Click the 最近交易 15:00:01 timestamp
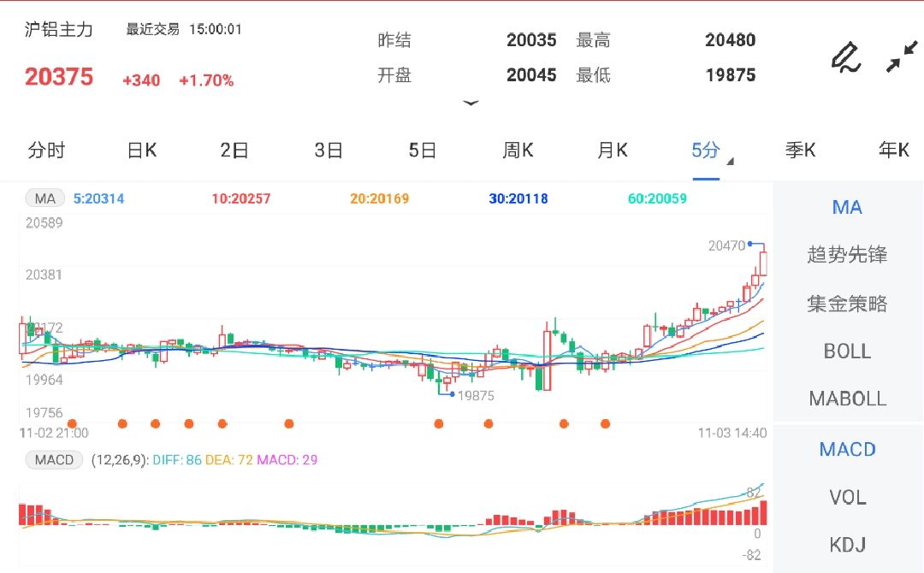This screenshot has width=924, height=573. tap(184, 29)
